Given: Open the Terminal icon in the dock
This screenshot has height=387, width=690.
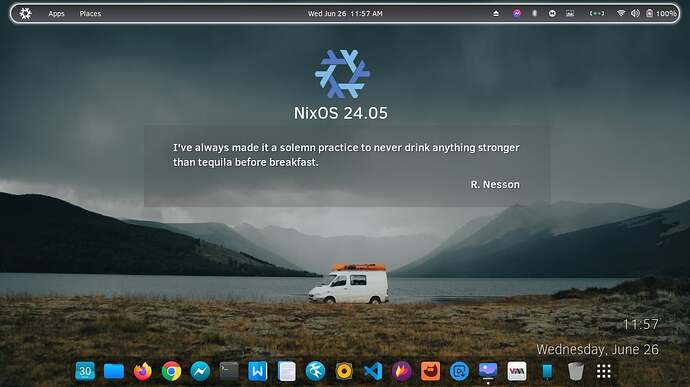Looking at the screenshot, I should [x=229, y=371].
